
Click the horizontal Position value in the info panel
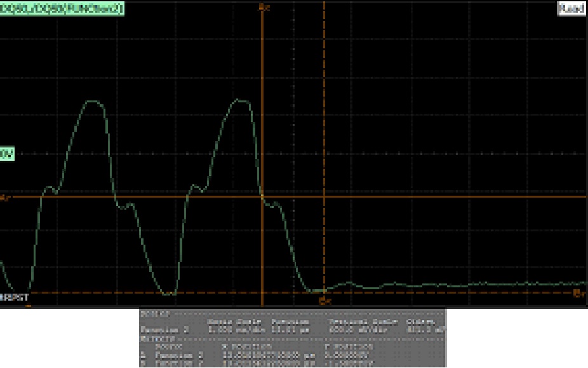coord(290,331)
